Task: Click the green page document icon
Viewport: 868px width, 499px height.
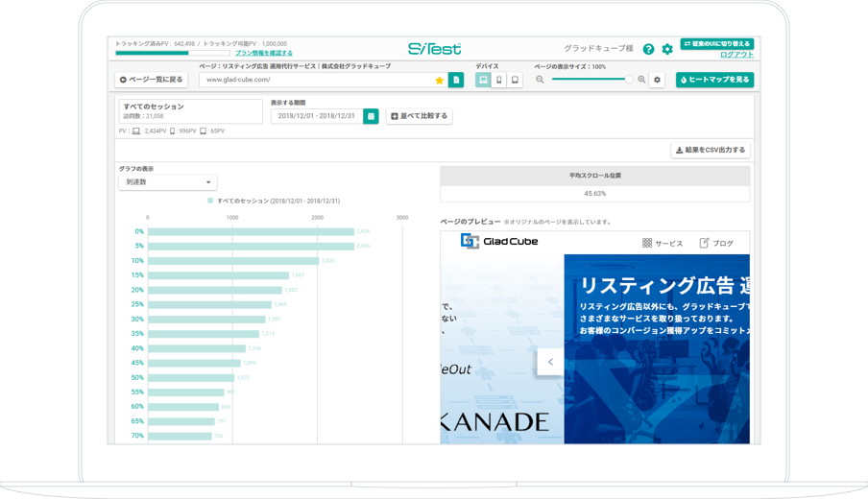Action: pos(456,81)
